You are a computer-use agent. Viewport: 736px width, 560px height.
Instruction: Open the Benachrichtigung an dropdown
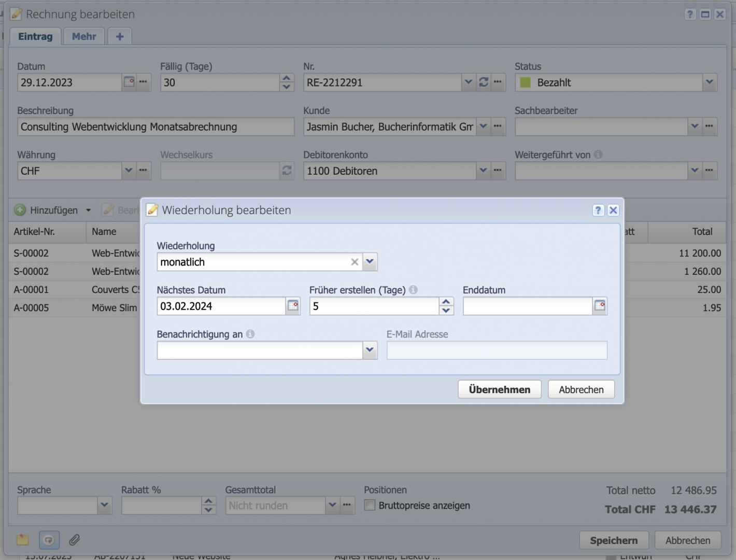(x=370, y=350)
